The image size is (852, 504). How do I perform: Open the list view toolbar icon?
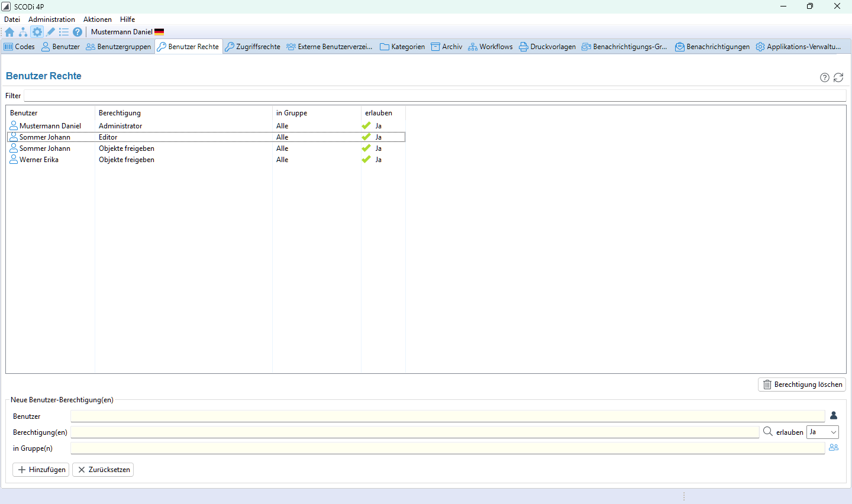pyautogui.click(x=64, y=32)
